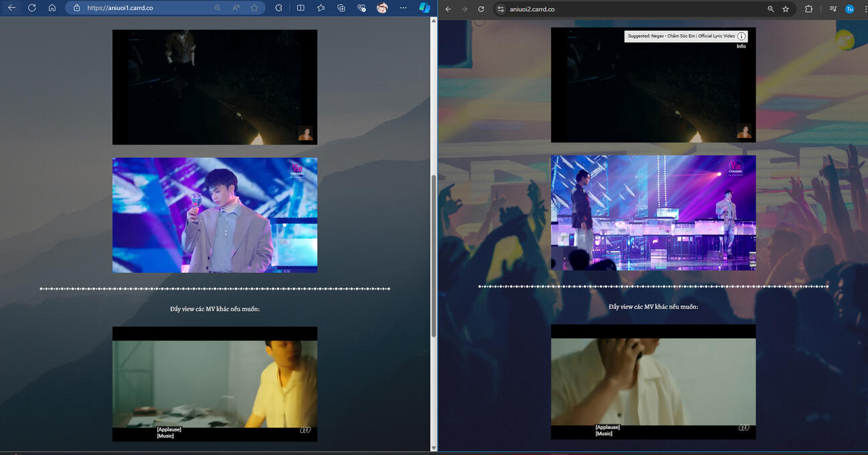Click scroll-down arrow of Edge scrollbar

point(434,448)
